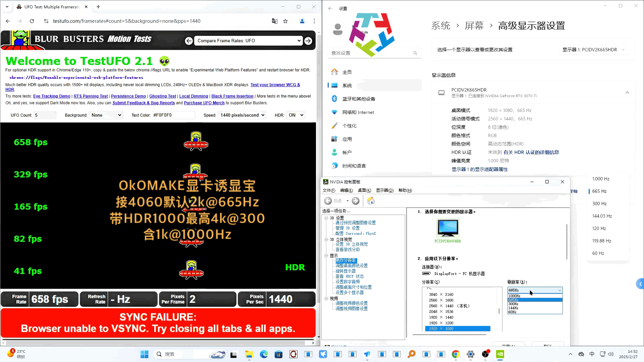
Task: Open the Chrome three-dot menu
Action: pos(314,21)
